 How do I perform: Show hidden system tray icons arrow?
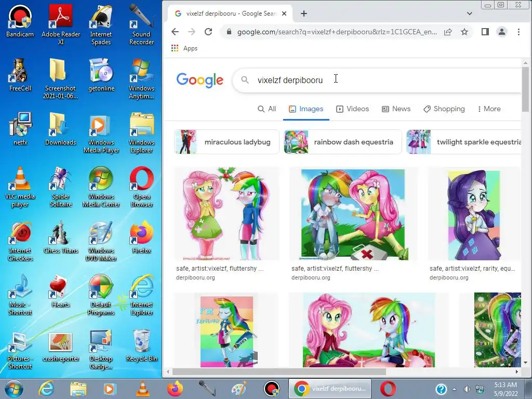454,389
